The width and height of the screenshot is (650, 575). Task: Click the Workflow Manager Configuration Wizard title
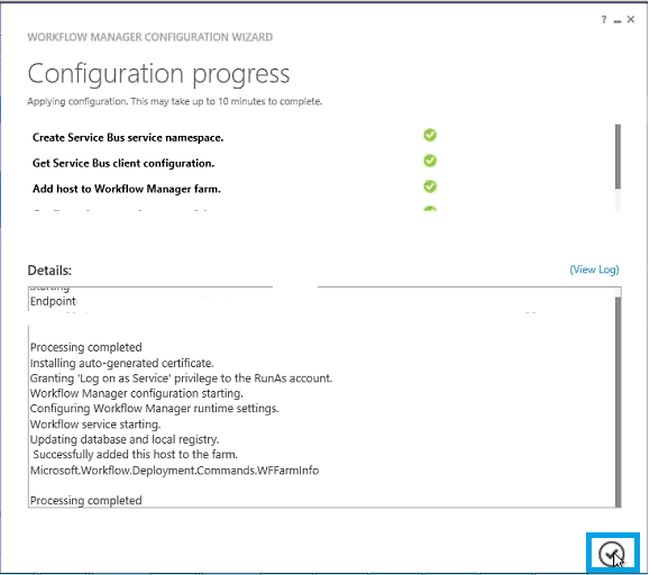click(150, 37)
